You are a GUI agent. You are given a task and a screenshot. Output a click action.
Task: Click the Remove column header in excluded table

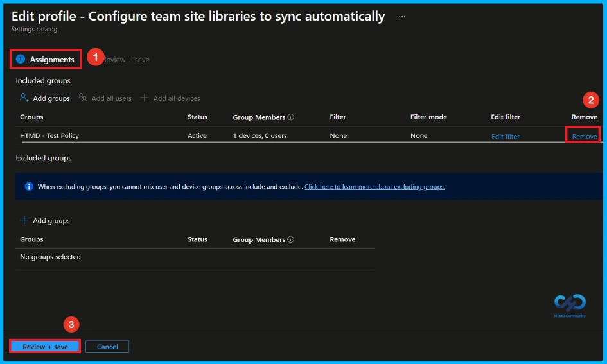[x=342, y=239]
